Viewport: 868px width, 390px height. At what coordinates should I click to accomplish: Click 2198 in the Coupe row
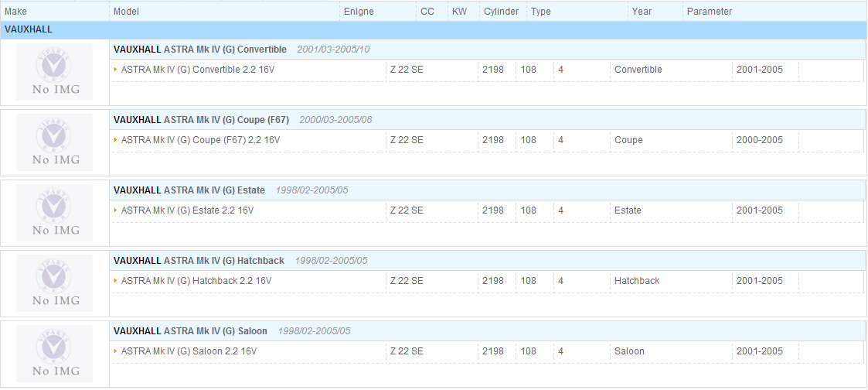[492, 140]
